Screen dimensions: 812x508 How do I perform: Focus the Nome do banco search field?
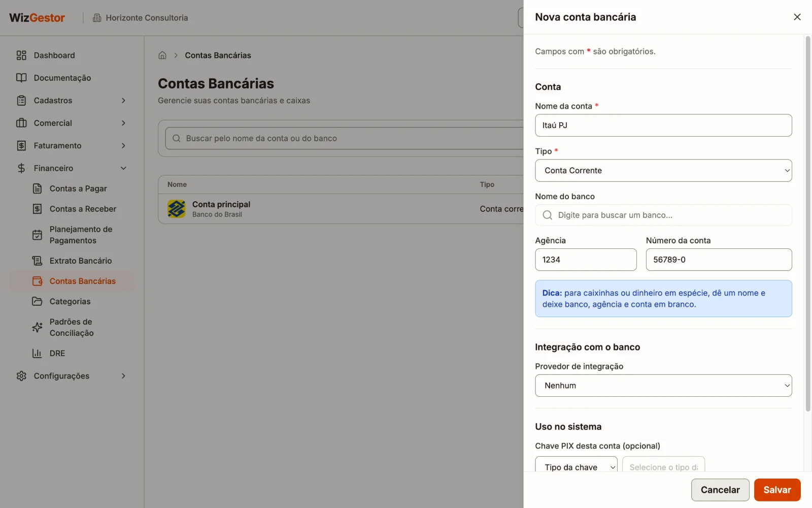point(663,215)
